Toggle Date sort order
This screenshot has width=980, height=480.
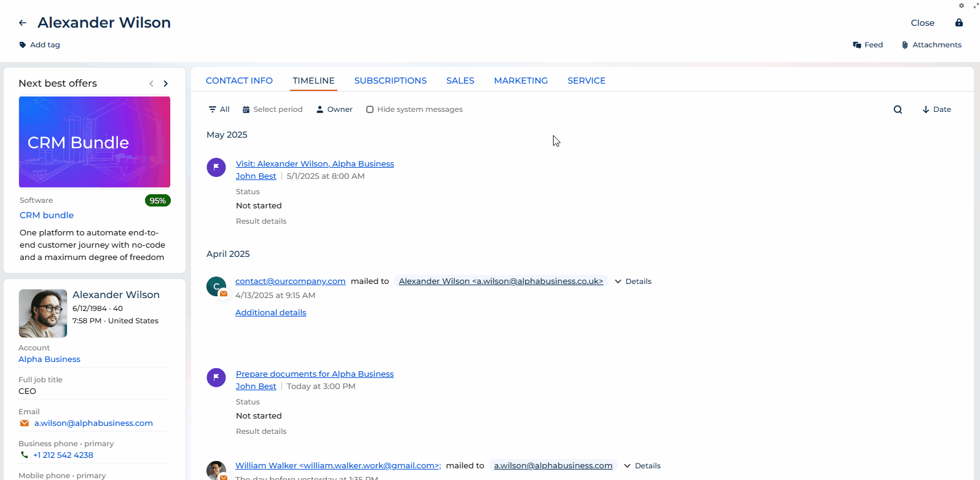pos(936,109)
